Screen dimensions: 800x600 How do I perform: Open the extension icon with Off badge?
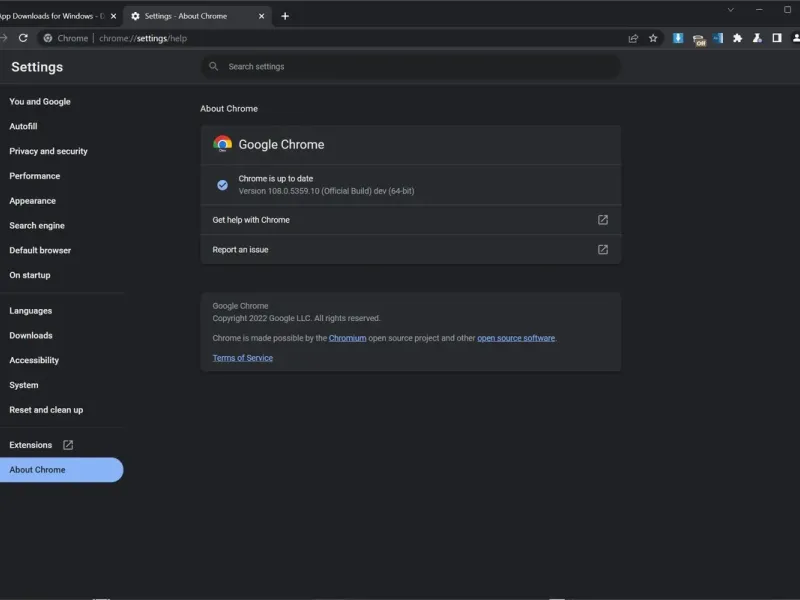point(699,39)
